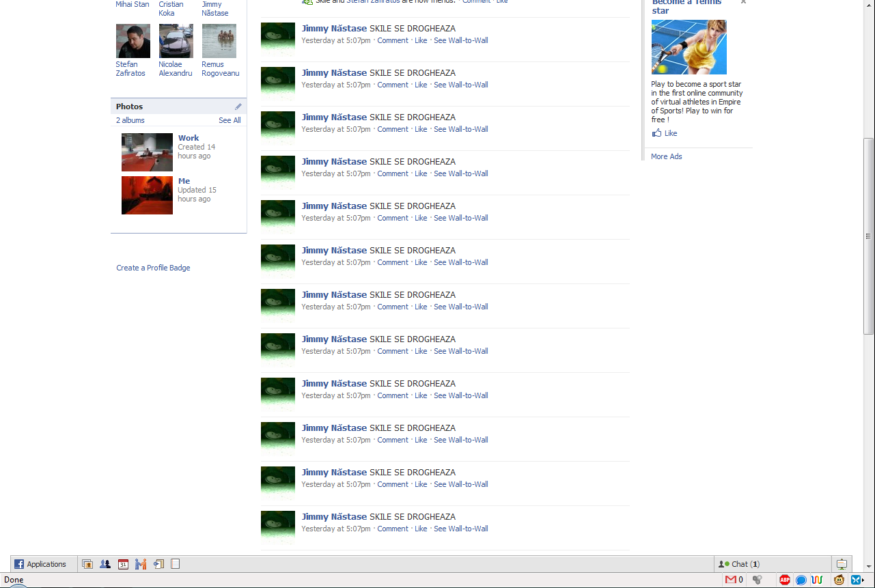The width and height of the screenshot is (875, 588).
Task: Open Nicolae Alexandru profile photo
Action: [176, 41]
